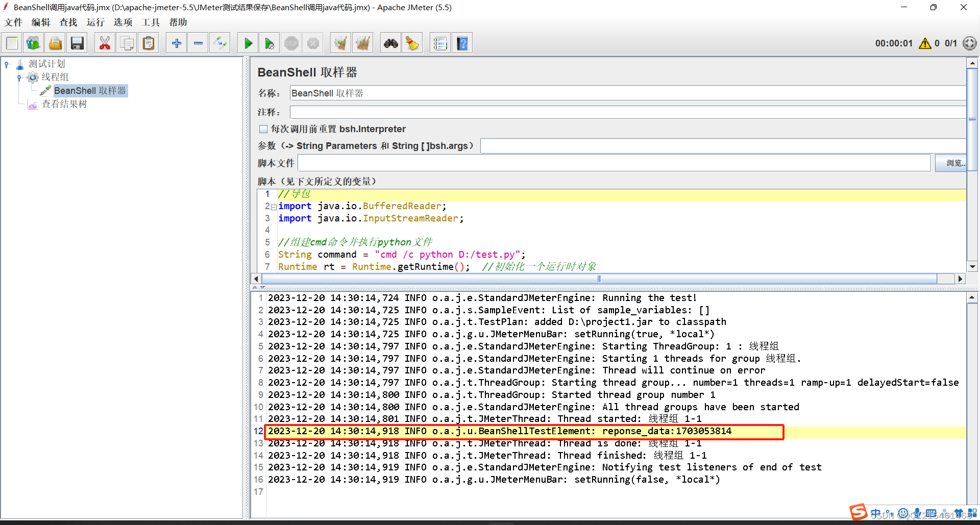This screenshot has width=980, height=525.
Task: Open Help with the question mark icon
Action: click(462, 43)
